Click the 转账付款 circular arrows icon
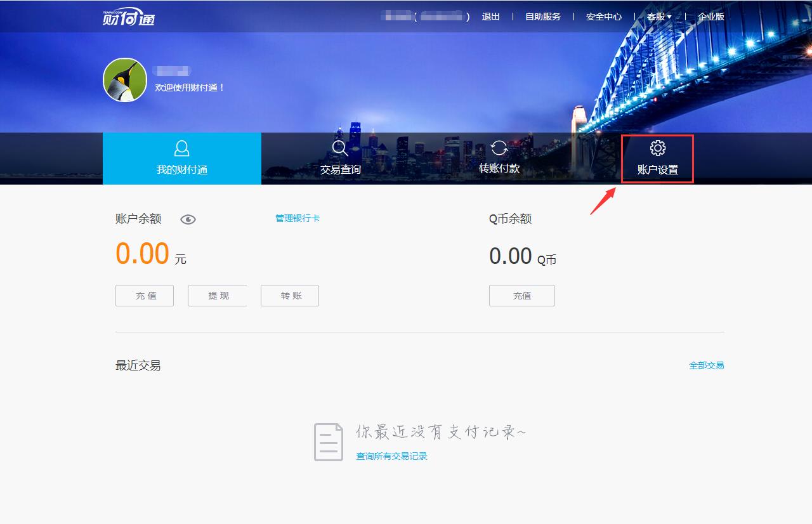 pos(499,148)
